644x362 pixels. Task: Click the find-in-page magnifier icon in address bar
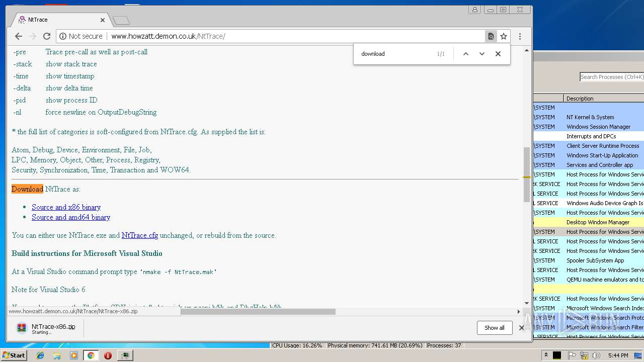(491, 36)
